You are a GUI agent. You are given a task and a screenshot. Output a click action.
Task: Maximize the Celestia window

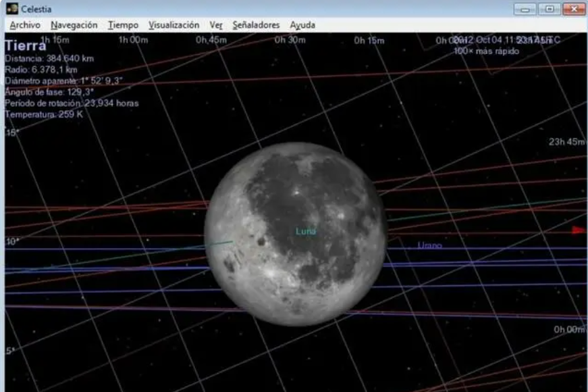pos(548,9)
